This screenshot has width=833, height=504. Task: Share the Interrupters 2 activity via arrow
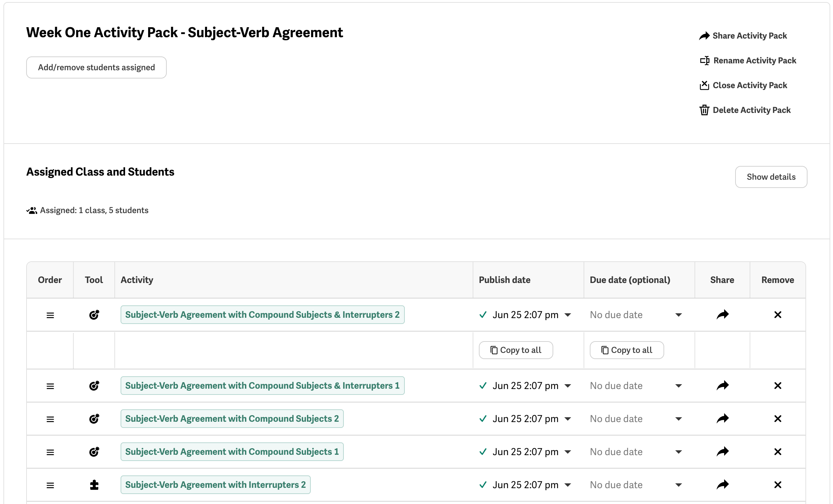722,485
